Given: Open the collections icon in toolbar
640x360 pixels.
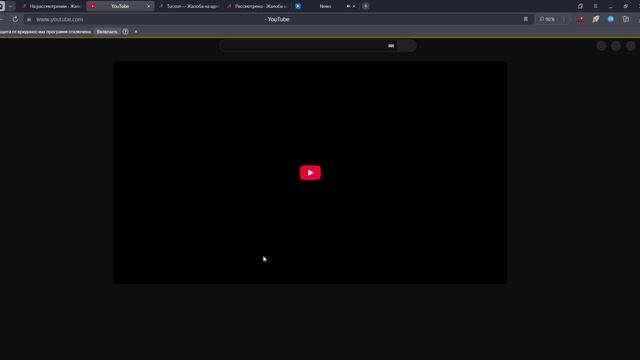Looking at the screenshot, I should click(626, 19).
